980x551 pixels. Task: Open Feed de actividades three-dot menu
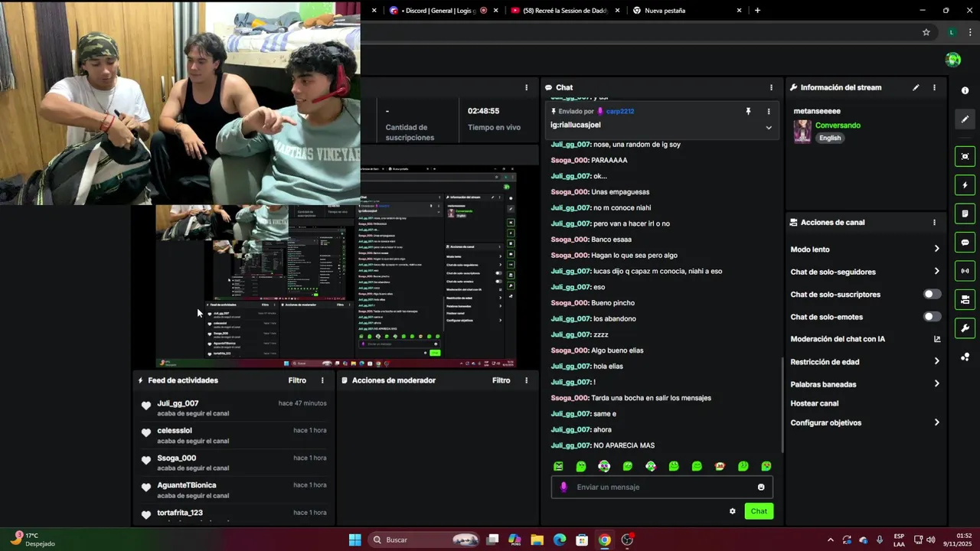(322, 380)
